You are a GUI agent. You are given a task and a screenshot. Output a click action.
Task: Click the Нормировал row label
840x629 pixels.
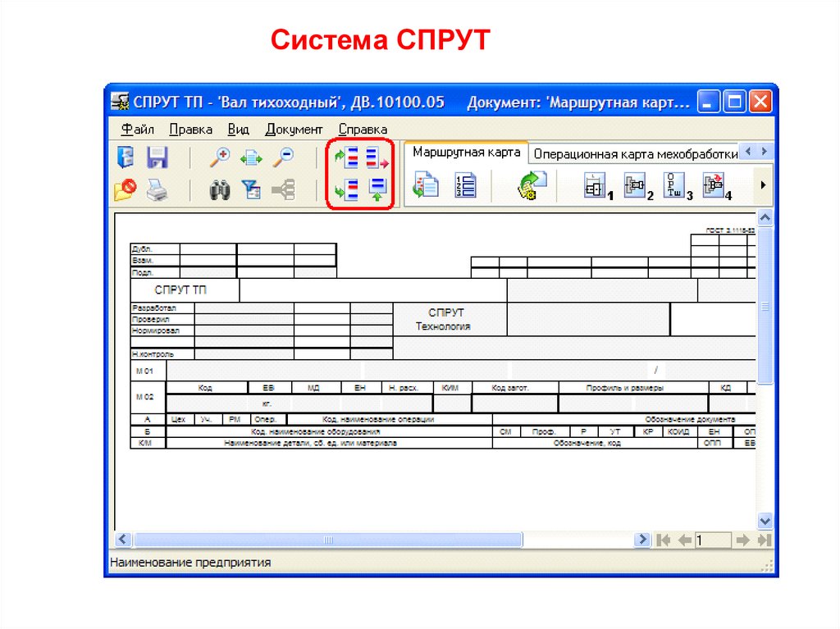tap(162, 330)
